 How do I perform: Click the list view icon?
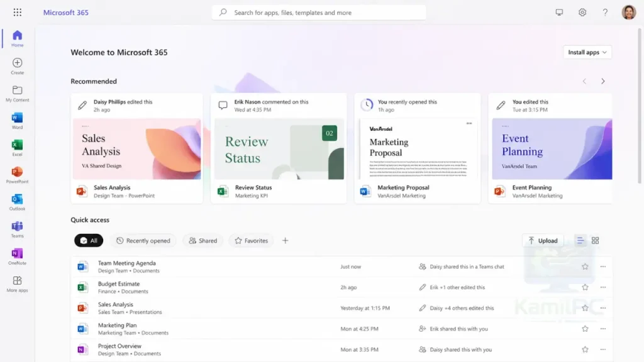coord(580,241)
